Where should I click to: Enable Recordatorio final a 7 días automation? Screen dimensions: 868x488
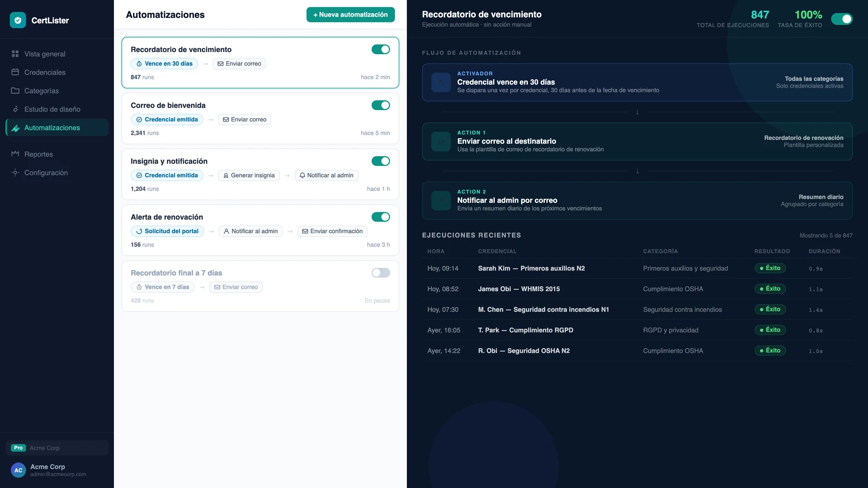(x=381, y=273)
